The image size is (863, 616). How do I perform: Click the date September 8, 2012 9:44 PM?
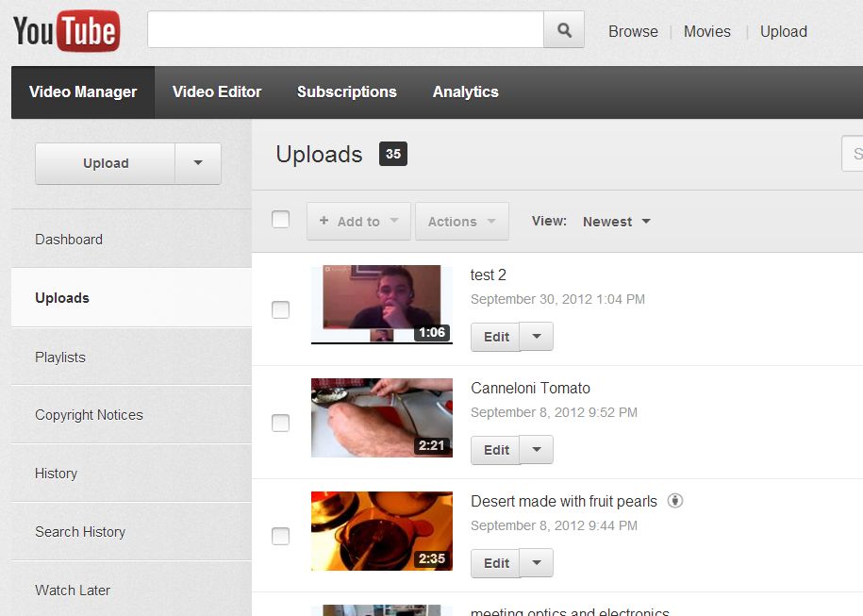pyautogui.click(x=554, y=525)
